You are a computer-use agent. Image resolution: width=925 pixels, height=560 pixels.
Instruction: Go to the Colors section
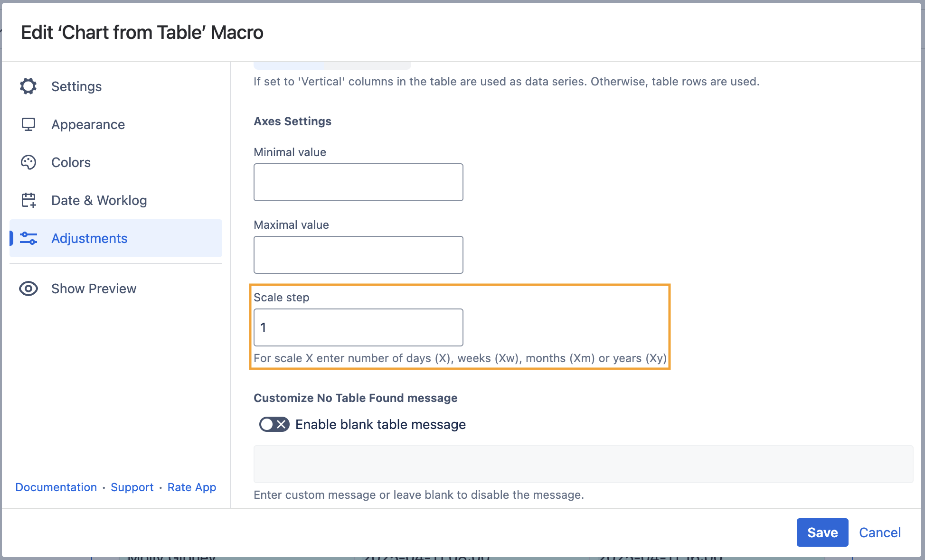point(71,162)
